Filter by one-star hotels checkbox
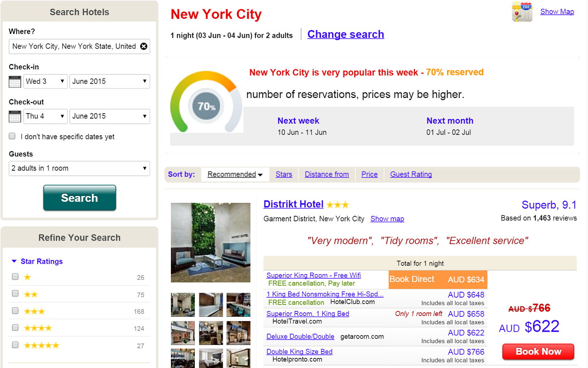Screen dimensions: 588x368 pos(15,276)
